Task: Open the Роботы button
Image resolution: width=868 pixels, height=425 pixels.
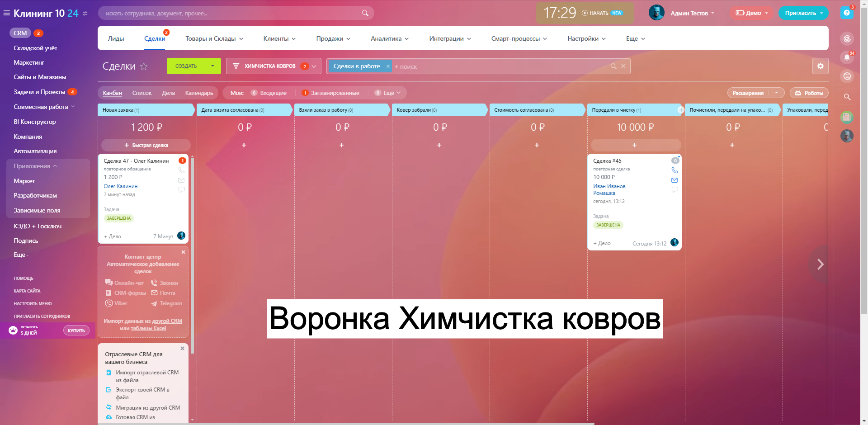Action: coord(809,93)
